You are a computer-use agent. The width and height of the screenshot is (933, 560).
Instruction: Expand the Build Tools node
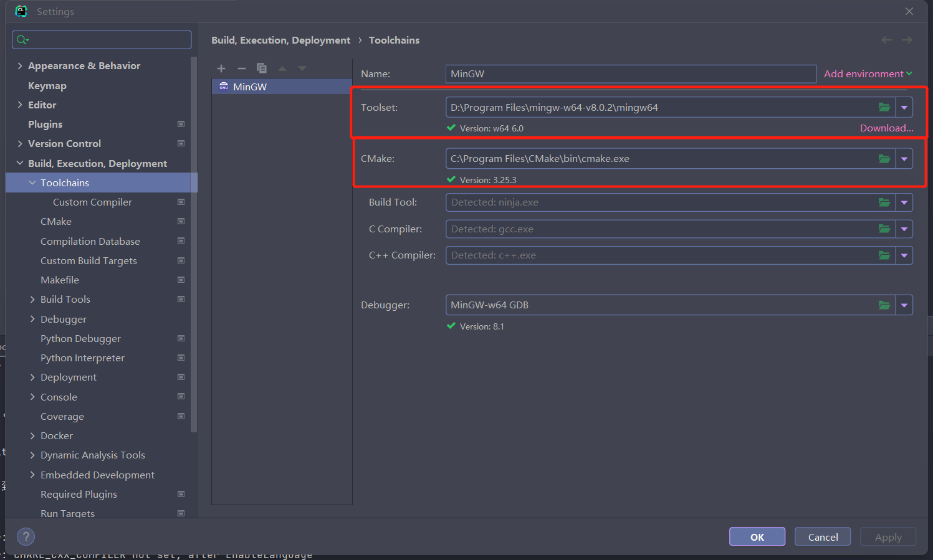(32, 300)
